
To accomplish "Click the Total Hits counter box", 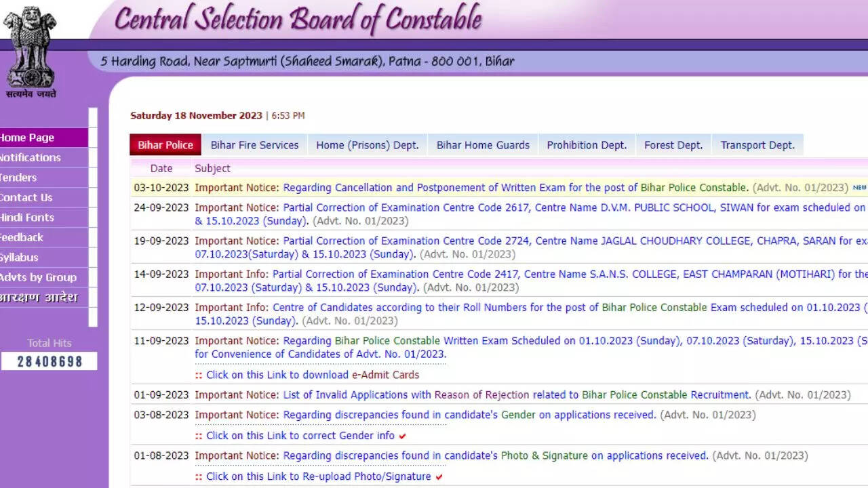I will click(x=49, y=361).
